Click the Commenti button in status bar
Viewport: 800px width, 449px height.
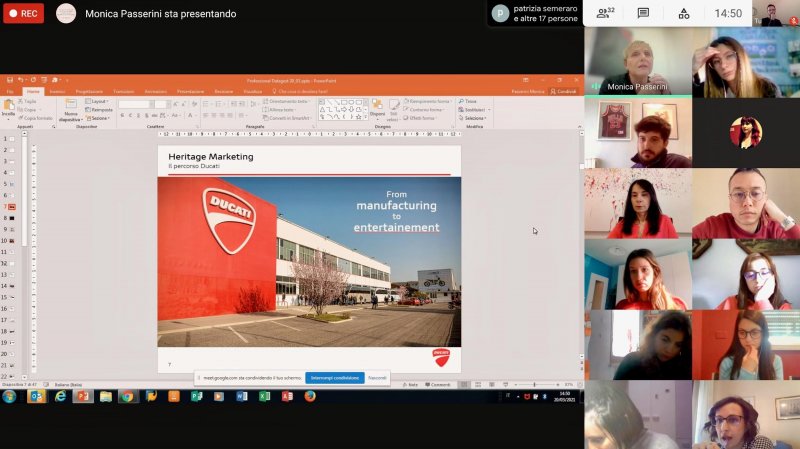point(438,385)
